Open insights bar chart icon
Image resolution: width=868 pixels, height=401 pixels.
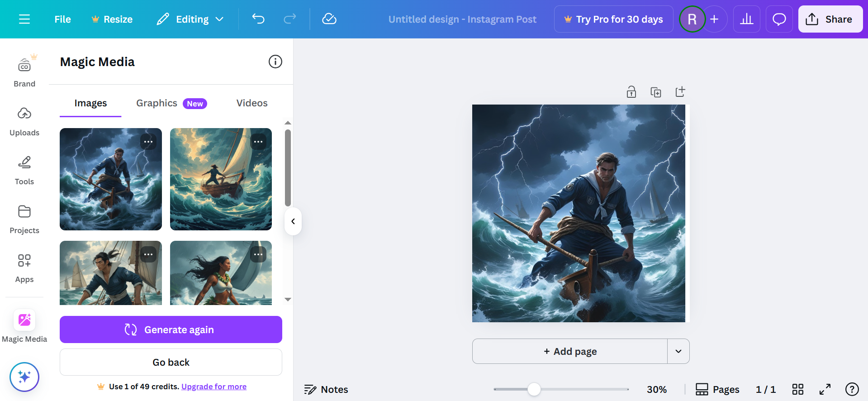(x=747, y=19)
